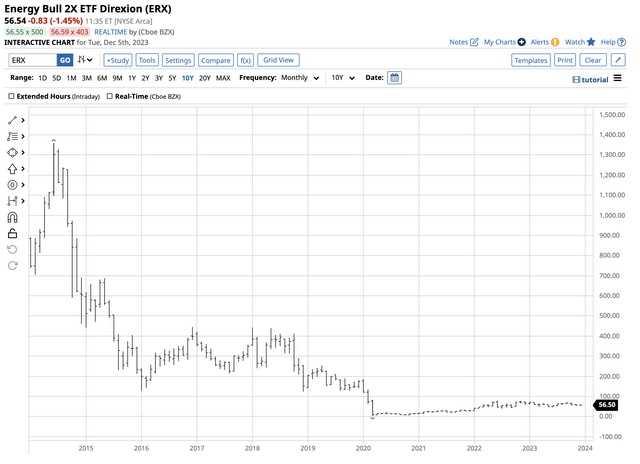Click the 56.55 x 500 bid quote
Screen dimensions: 640x464
(24, 32)
